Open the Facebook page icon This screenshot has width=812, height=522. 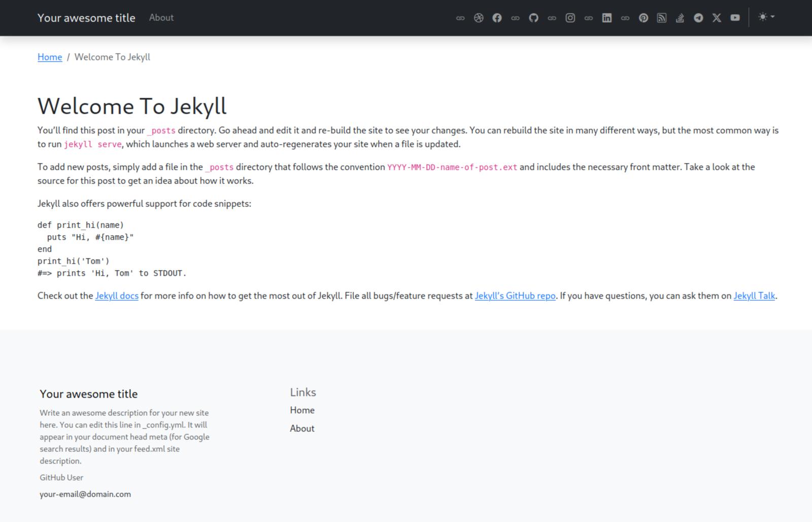point(497,17)
